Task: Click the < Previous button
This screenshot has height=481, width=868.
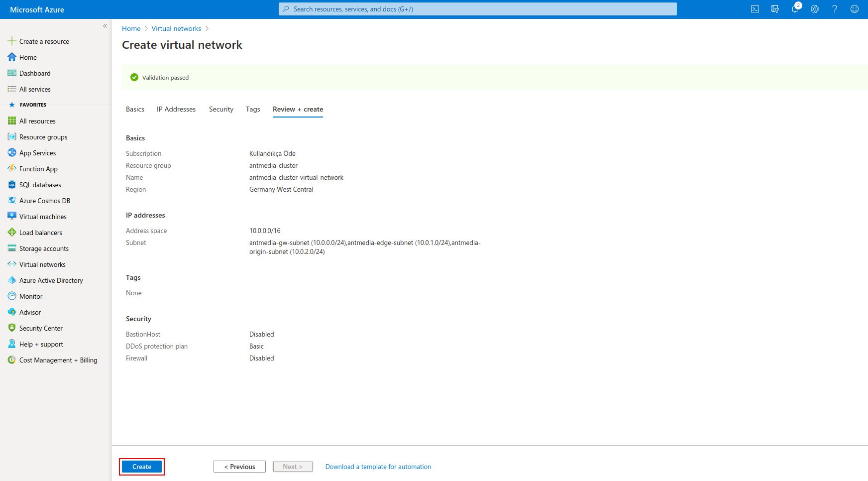Action: point(239,467)
